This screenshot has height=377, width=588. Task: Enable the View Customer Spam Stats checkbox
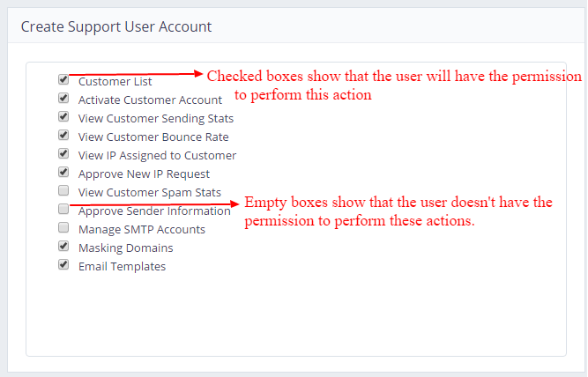pyautogui.click(x=63, y=190)
